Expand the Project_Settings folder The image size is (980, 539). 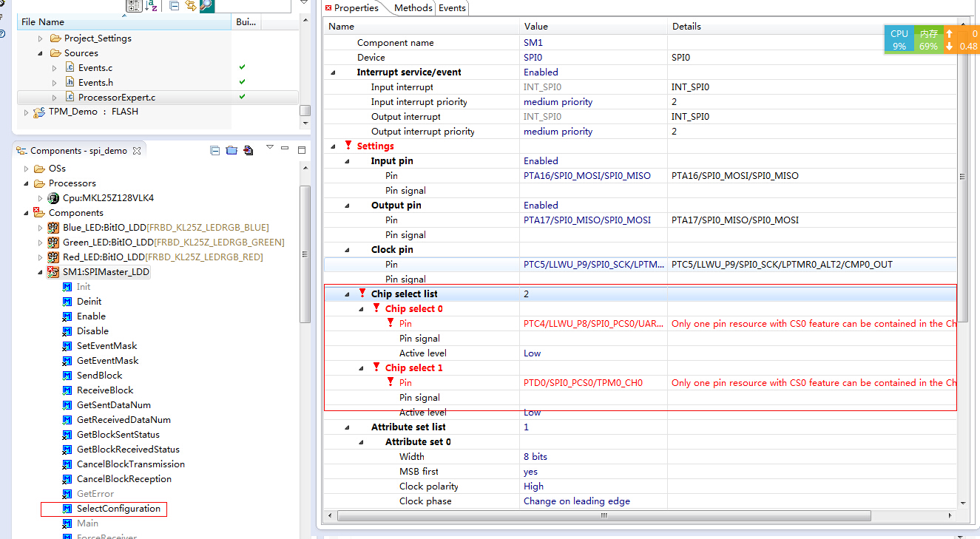(41, 38)
